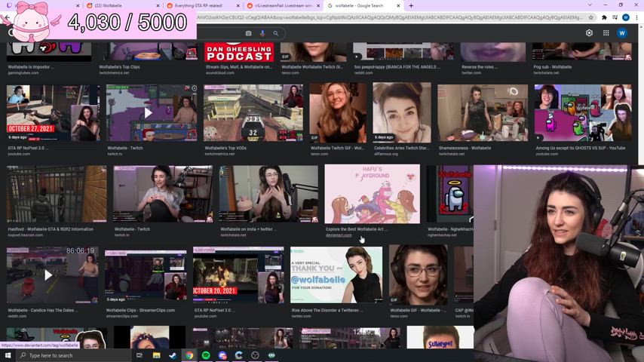Open the 'Shamelessness - Wolfabelle' image
Viewport: 644px width, 362px height.
(x=483, y=113)
